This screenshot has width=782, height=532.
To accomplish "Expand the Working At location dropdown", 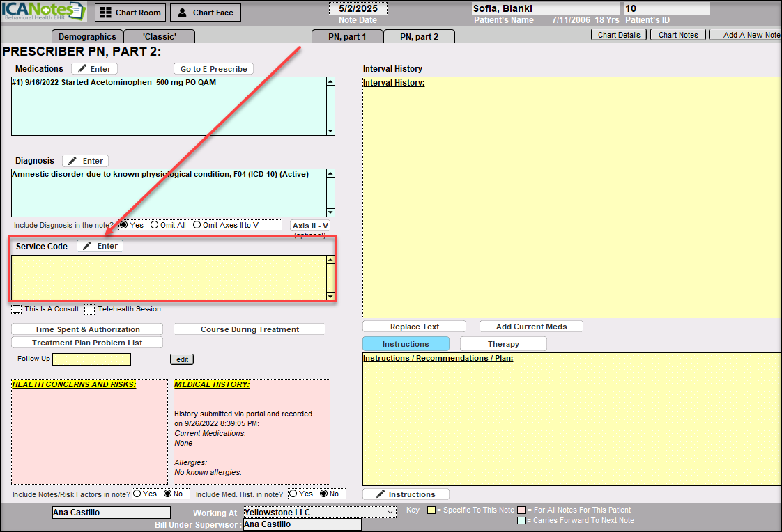I will [x=390, y=513].
